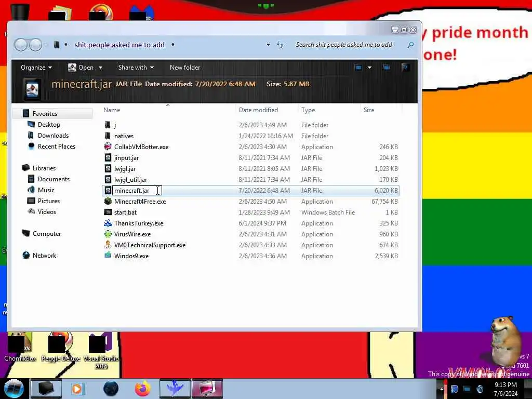Image resolution: width=532 pixels, height=399 pixels.
Task: Click the network icon in system tray
Action: [467, 389]
